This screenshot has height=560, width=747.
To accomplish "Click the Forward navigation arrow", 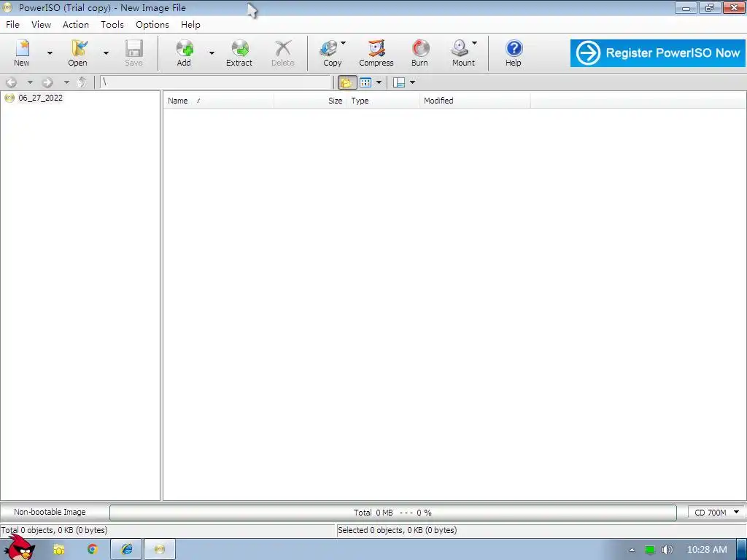I will tap(47, 82).
